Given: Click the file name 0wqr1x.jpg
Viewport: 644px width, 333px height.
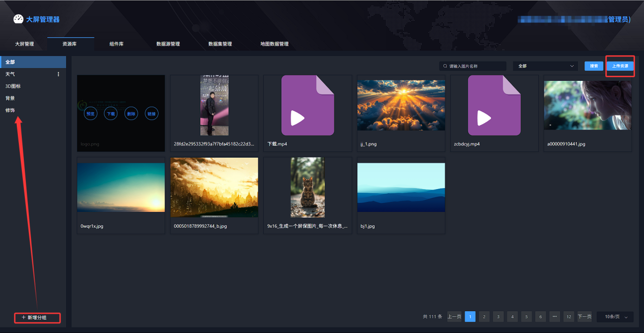Looking at the screenshot, I should tap(92, 226).
